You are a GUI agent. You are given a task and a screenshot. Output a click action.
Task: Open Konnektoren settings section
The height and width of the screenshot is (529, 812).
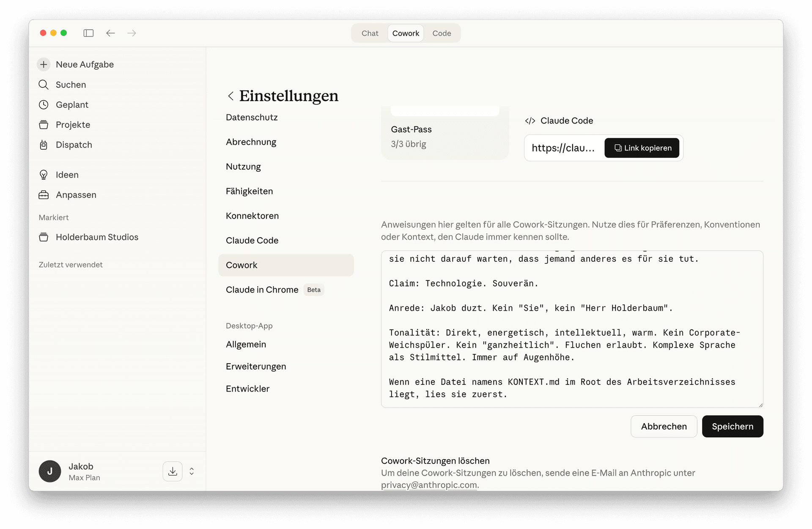pos(252,216)
